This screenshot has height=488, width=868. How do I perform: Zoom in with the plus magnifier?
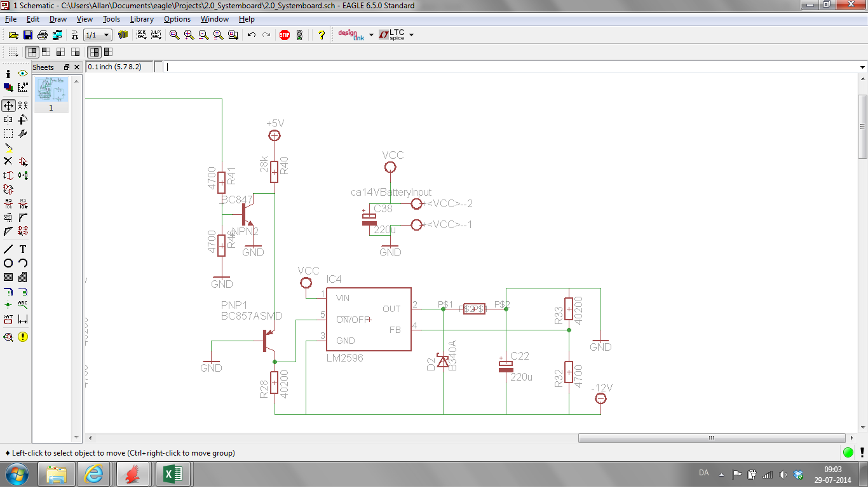pos(189,35)
